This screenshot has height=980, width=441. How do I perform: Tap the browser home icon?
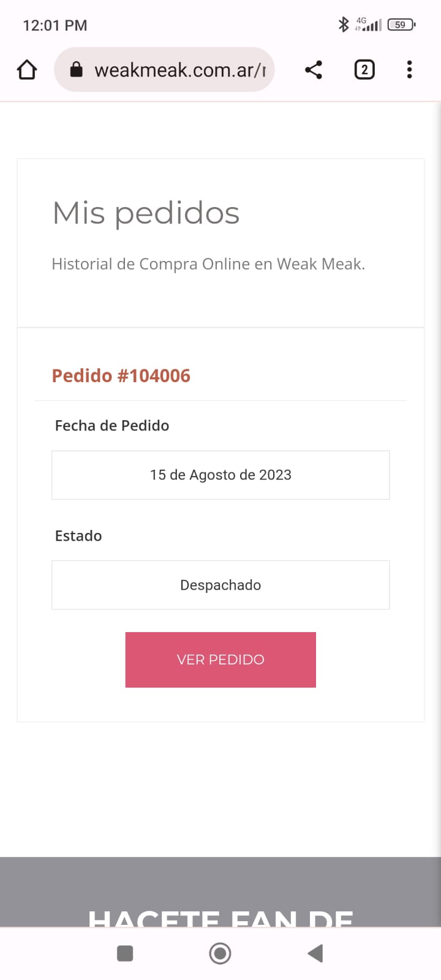[x=27, y=70]
